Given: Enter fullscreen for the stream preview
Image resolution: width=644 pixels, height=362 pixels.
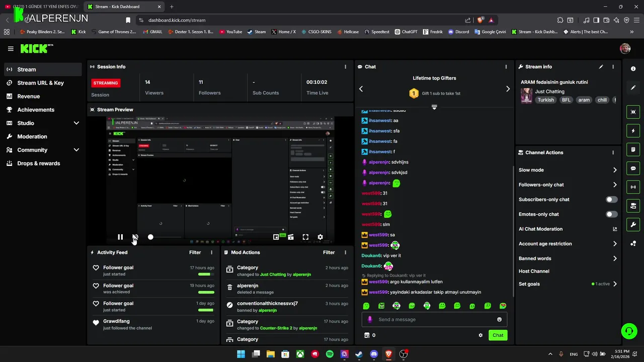Looking at the screenshot, I should click(x=305, y=237).
